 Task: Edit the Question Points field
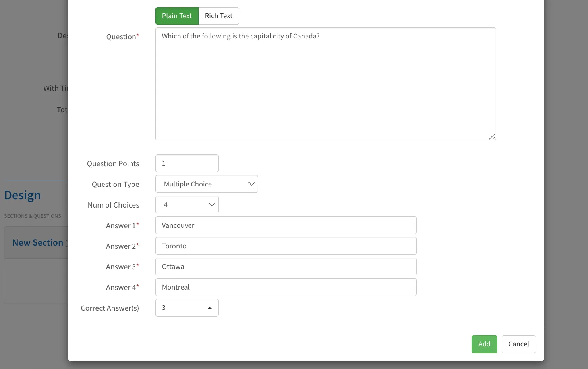[x=187, y=163]
